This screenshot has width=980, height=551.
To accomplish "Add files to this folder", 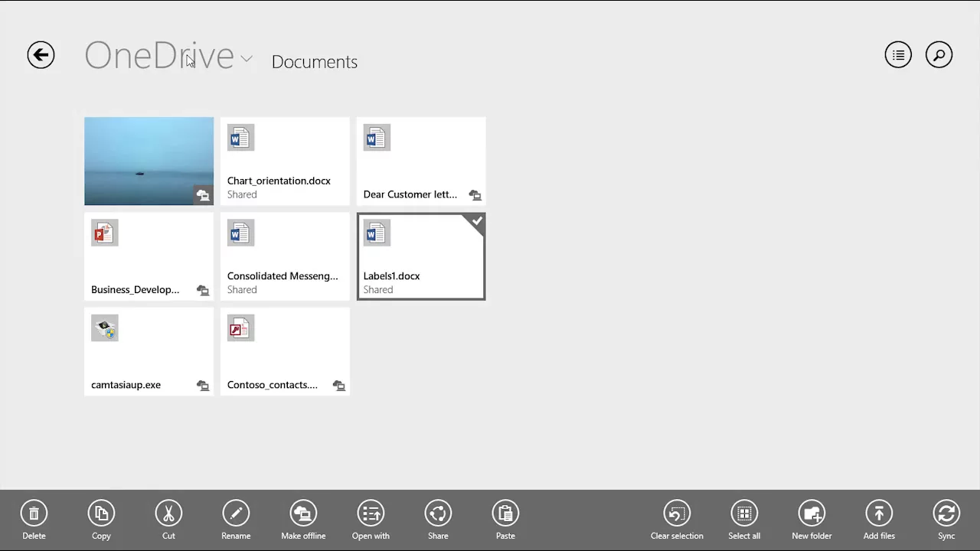I will (x=879, y=520).
